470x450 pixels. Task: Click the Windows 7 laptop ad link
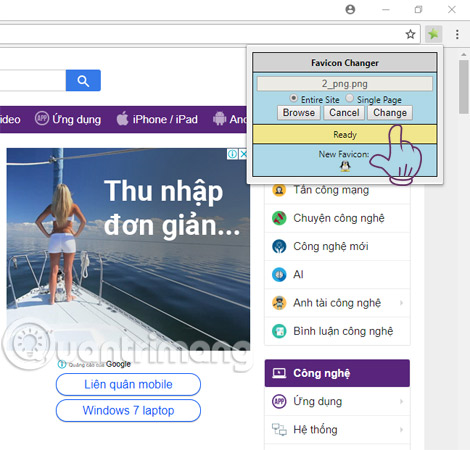128,410
